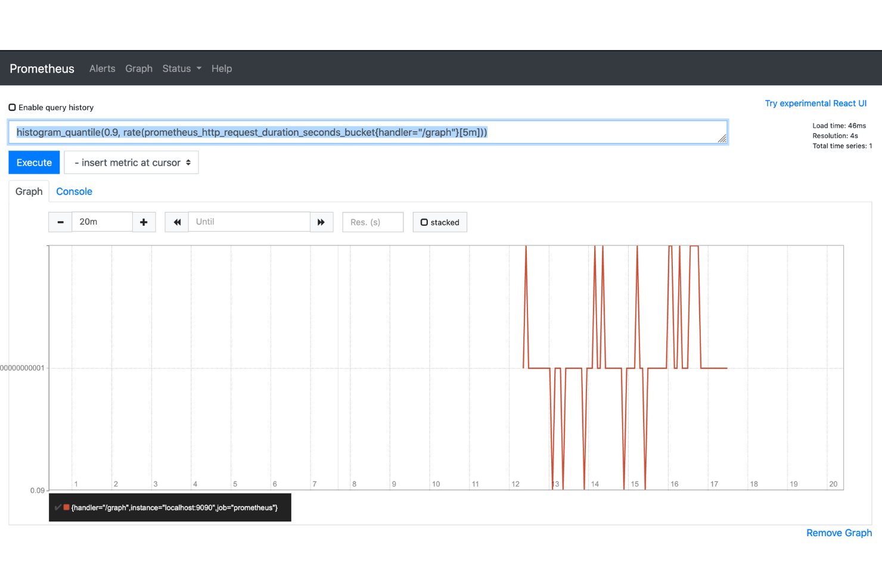The height and width of the screenshot is (588, 882).
Task: Click the 20m range input field
Action: pyautogui.click(x=102, y=222)
